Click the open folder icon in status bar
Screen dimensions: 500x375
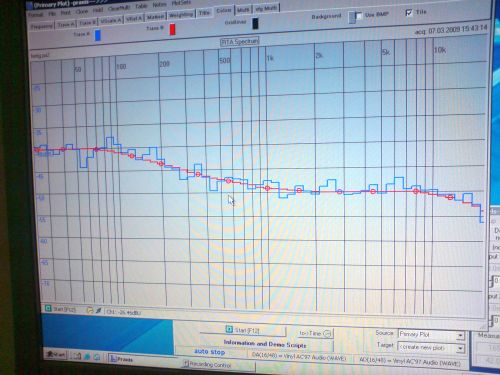tap(89, 310)
